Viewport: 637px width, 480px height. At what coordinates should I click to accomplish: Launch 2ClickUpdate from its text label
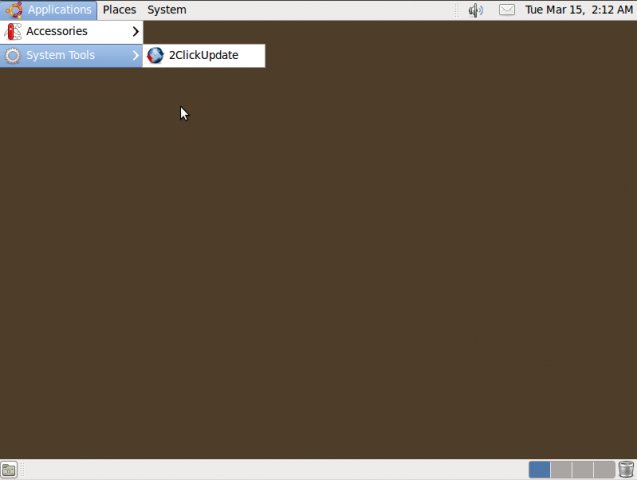203,56
